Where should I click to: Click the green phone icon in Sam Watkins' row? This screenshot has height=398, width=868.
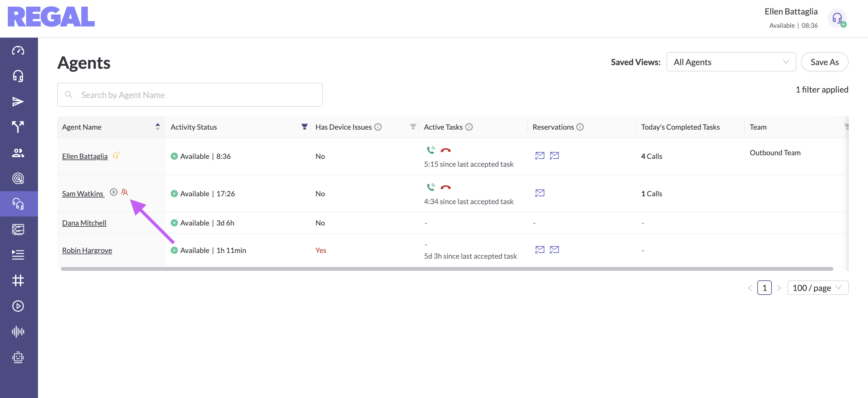pos(431,187)
